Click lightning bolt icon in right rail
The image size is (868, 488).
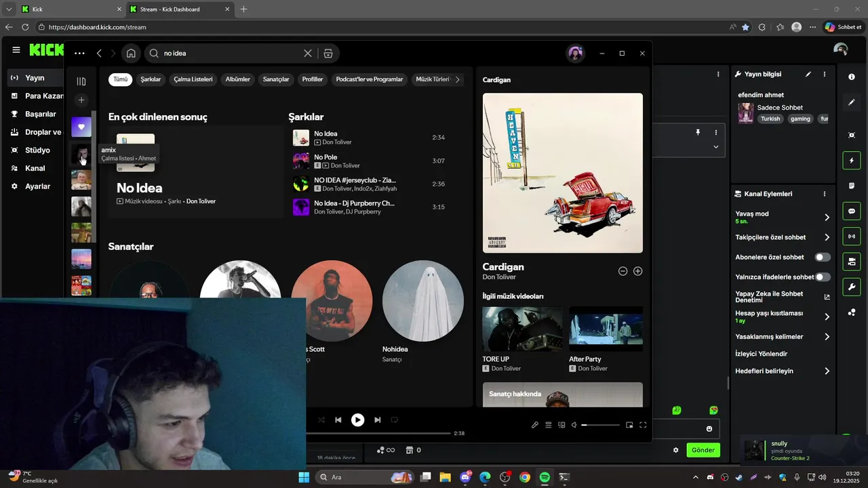click(852, 161)
